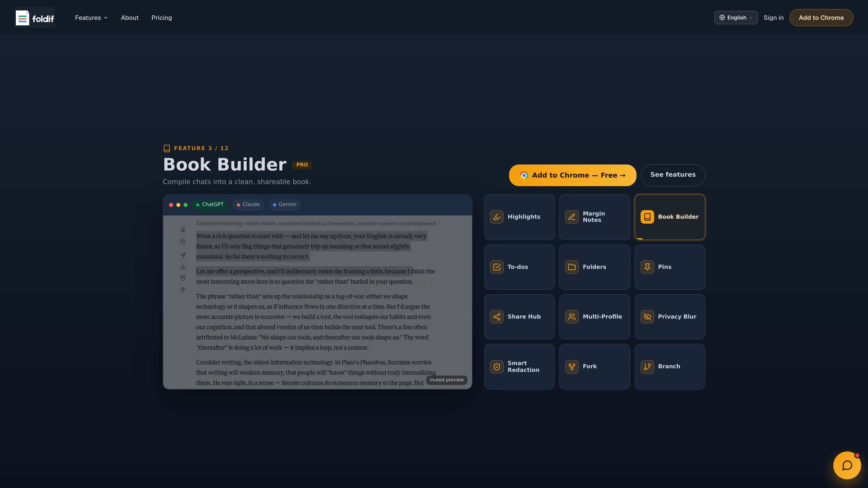Image resolution: width=868 pixels, height=488 pixels.
Task: Expand the thinking summary chevron in preview
Action: pos(439,223)
